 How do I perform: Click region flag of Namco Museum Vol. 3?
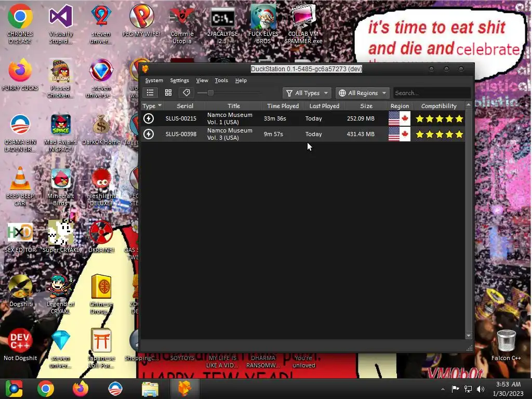400,134
